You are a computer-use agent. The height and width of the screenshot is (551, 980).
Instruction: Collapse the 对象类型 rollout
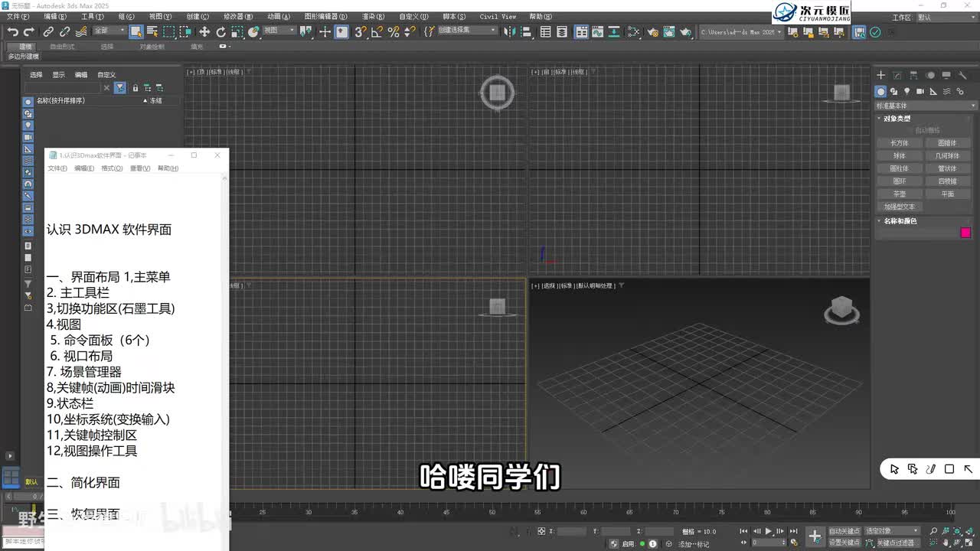[x=897, y=119]
